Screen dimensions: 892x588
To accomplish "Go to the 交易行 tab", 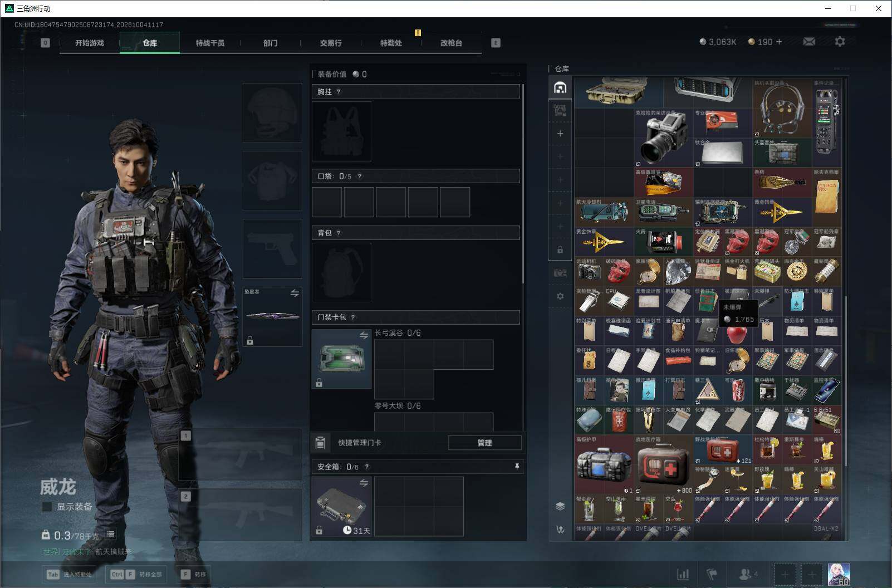I will 331,43.
